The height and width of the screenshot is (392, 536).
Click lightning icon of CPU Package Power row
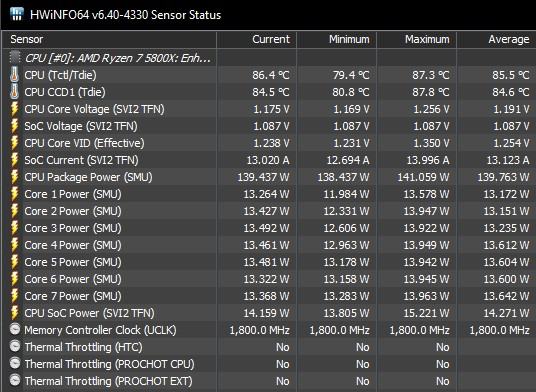tap(14, 177)
